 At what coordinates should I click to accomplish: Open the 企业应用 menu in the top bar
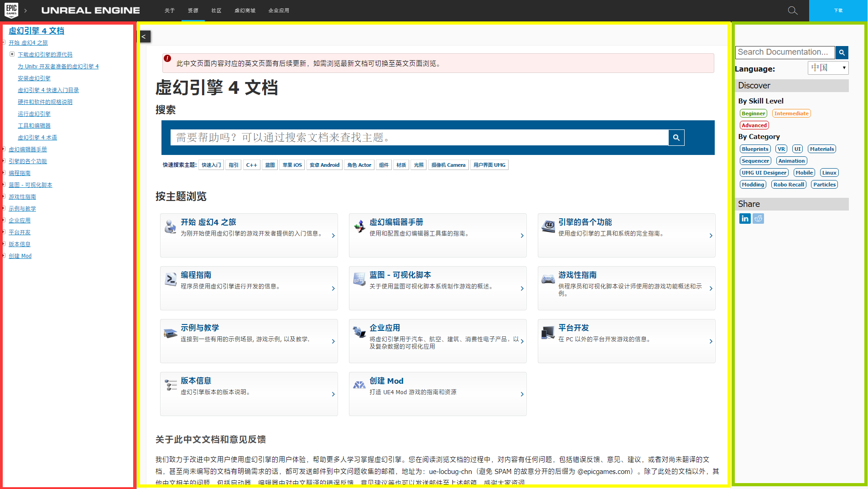tap(279, 10)
